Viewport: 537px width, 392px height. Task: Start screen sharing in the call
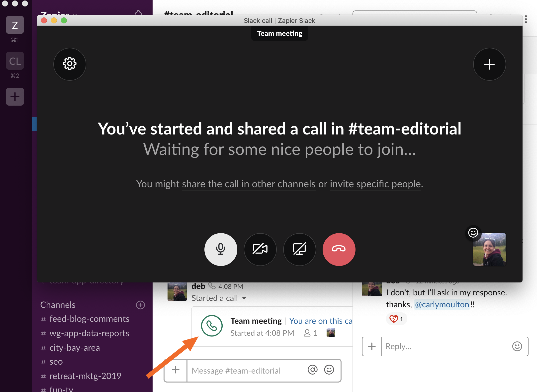pos(299,249)
